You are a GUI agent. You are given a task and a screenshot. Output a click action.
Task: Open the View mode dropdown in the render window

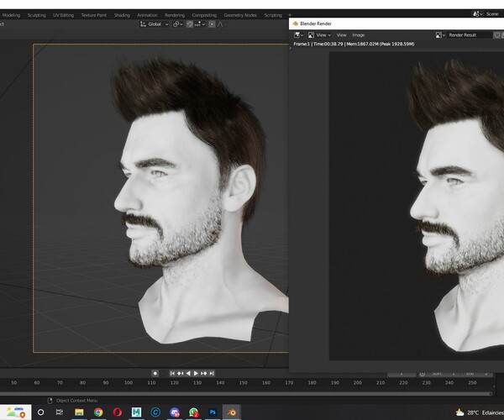tap(323, 35)
